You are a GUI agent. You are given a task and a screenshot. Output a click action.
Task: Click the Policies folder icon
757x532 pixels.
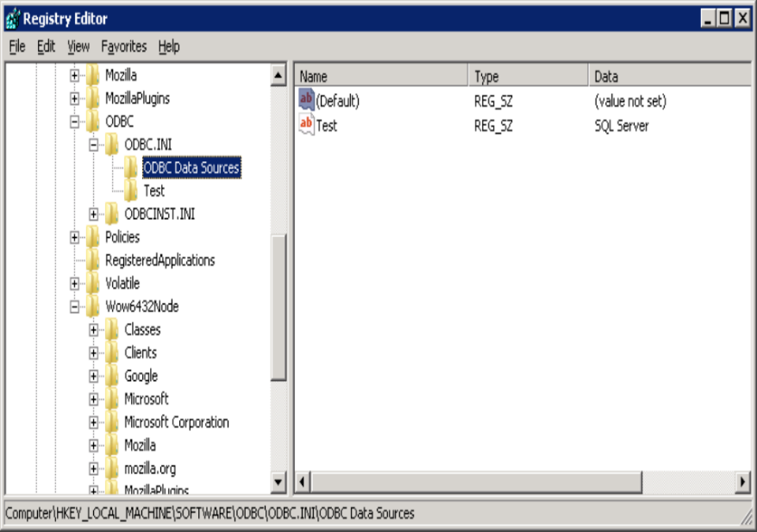click(93, 237)
